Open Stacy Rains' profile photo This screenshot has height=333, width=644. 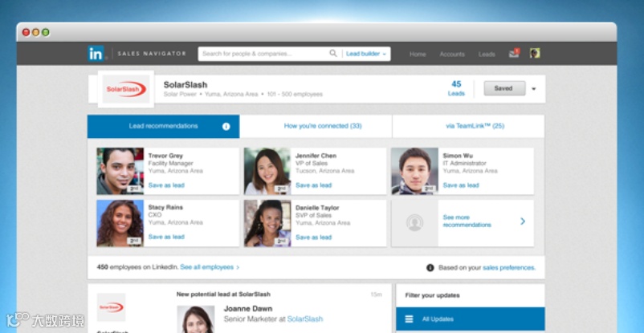tap(120, 223)
